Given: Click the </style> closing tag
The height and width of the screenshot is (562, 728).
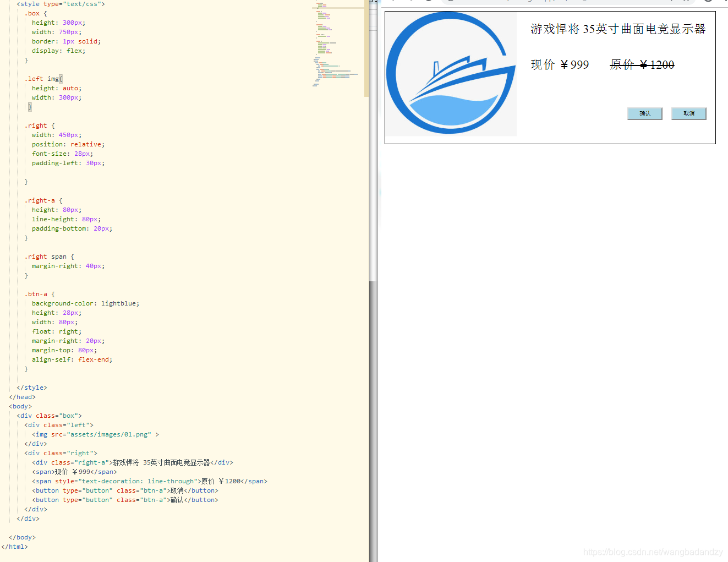Looking at the screenshot, I should pyautogui.click(x=32, y=388).
